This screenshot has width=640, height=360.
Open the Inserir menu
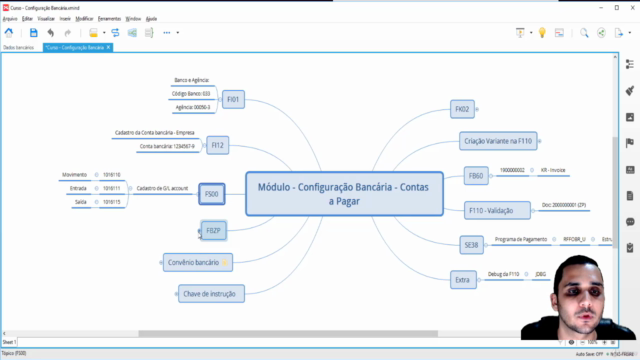[65, 19]
